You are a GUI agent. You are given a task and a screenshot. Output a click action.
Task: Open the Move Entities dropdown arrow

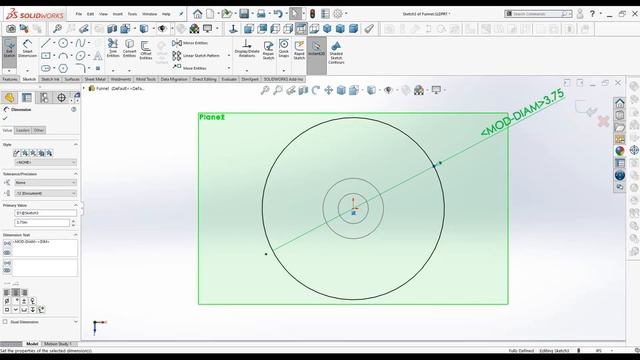[x=229, y=68]
